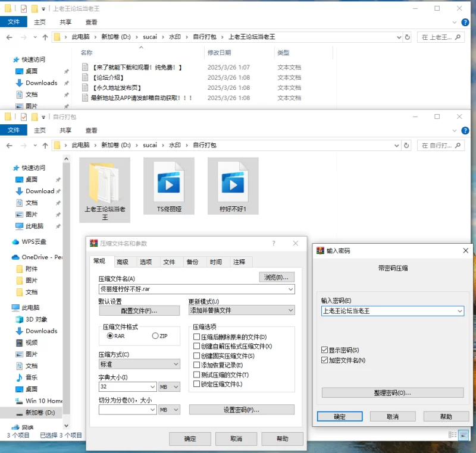Image resolution: width=476 pixels, height=453 pixels.
Task: Enable 压缩后删除原来的文件 option
Action: [196, 336]
